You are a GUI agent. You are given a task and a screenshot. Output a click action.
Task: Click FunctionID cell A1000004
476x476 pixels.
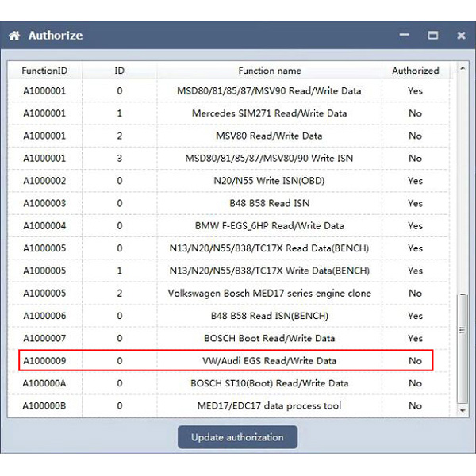(x=44, y=225)
